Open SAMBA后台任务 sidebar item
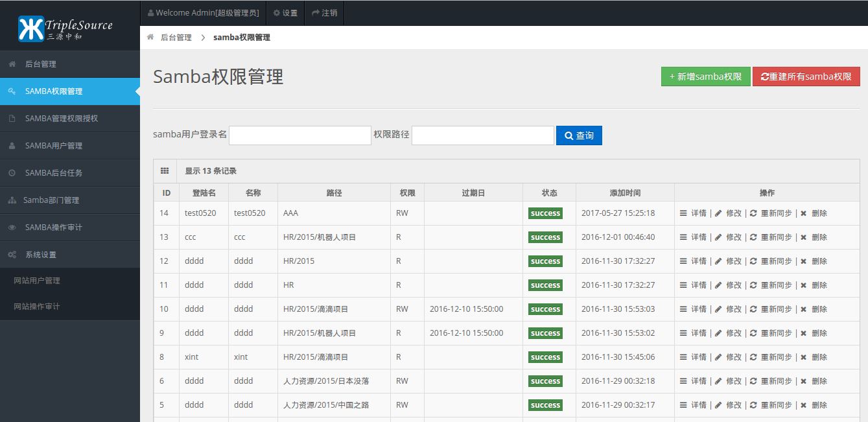The width and height of the screenshot is (868, 422). (x=70, y=173)
